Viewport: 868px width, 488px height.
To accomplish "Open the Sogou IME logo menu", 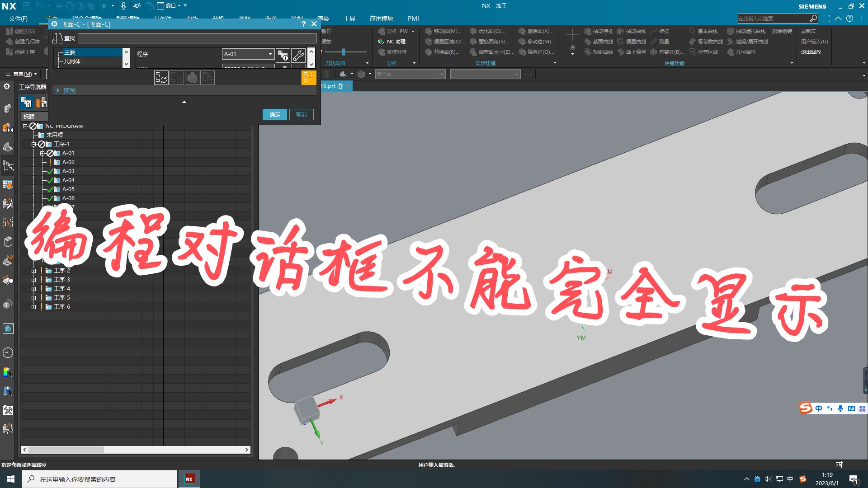I will 806,408.
